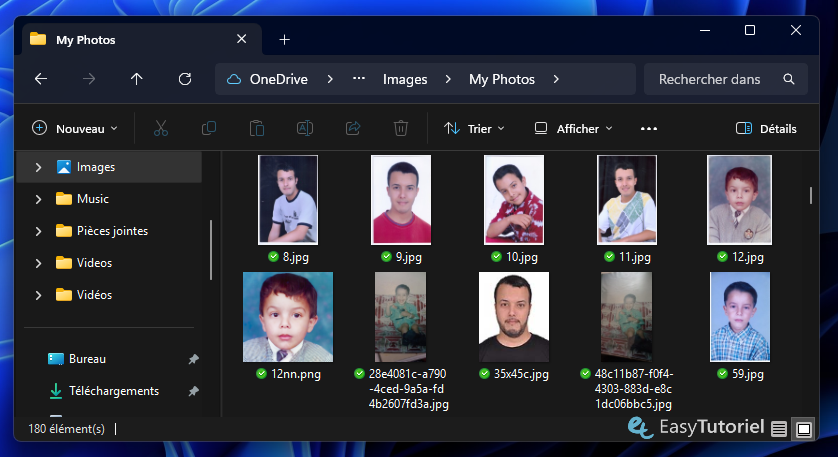Toggle the Détails pane
Viewport: 838px width, 457px height.
766,128
